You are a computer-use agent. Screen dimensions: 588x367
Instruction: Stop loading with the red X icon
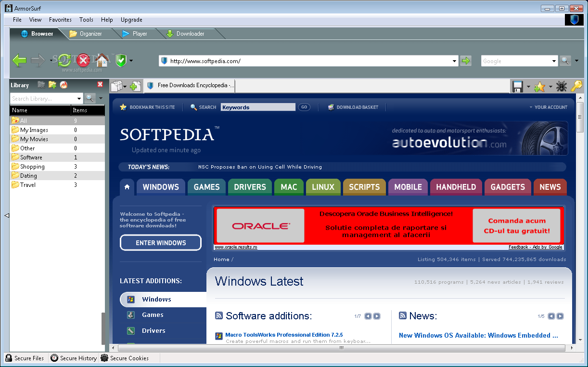(x=83, y=60)
